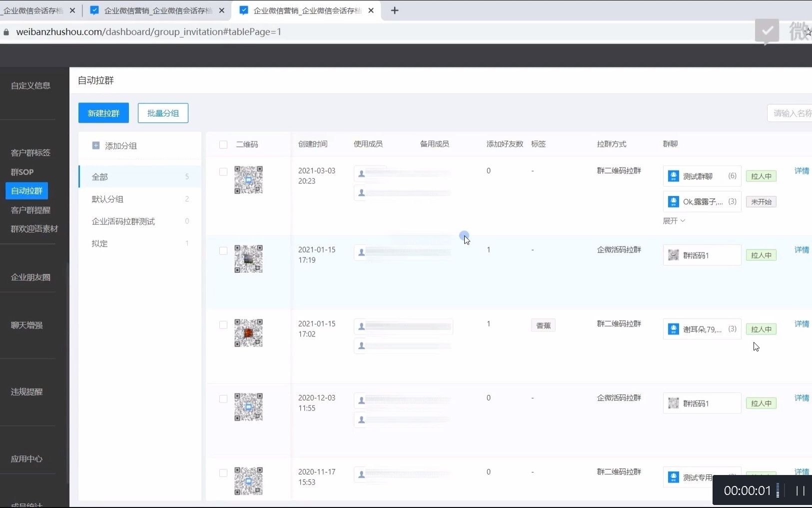Check the row created 2020-12-03 11:55
812x508 pixels.
[x=223, y=398]
